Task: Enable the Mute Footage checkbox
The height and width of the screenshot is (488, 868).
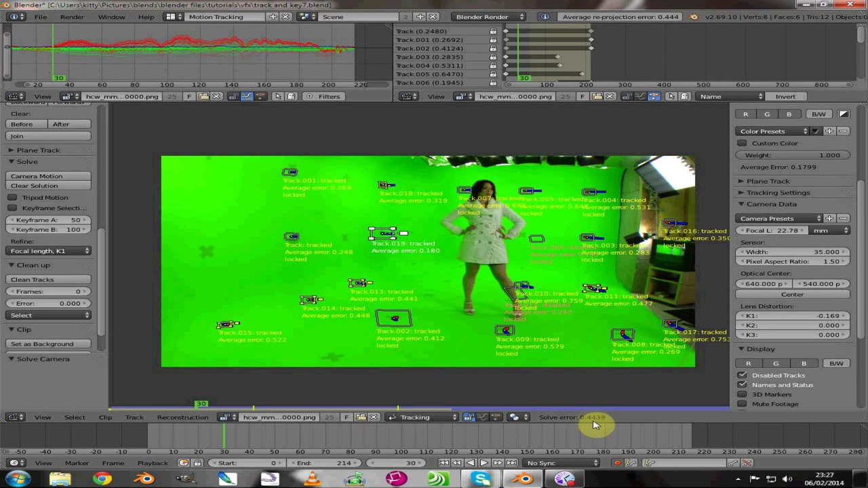Action: (743, 404)
